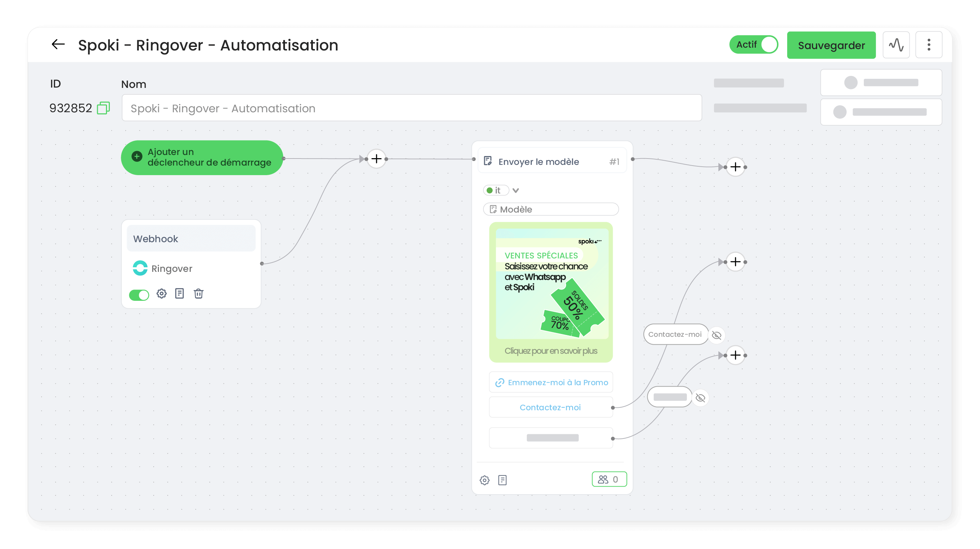
Task: Disable the Ringover webhook toggle
Action: (139, 295)
